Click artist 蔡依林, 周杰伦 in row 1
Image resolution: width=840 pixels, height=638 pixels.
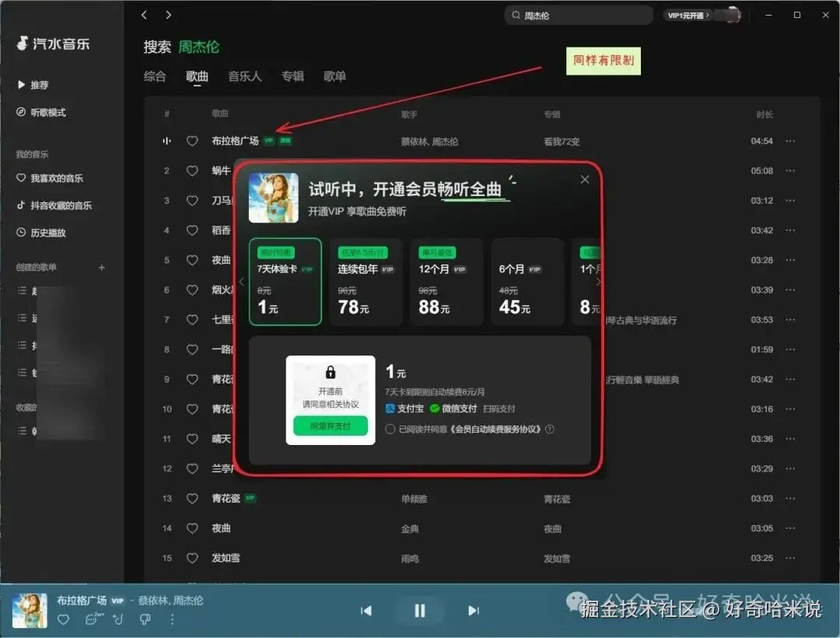coord(429,142)
